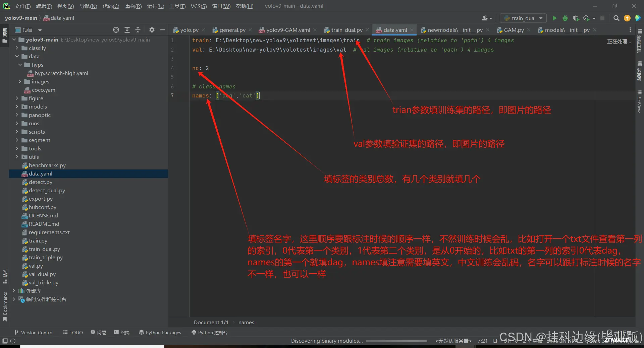Screen dimensions: 644x348
Task: Open the database side panel
Action: coord(640,71)
